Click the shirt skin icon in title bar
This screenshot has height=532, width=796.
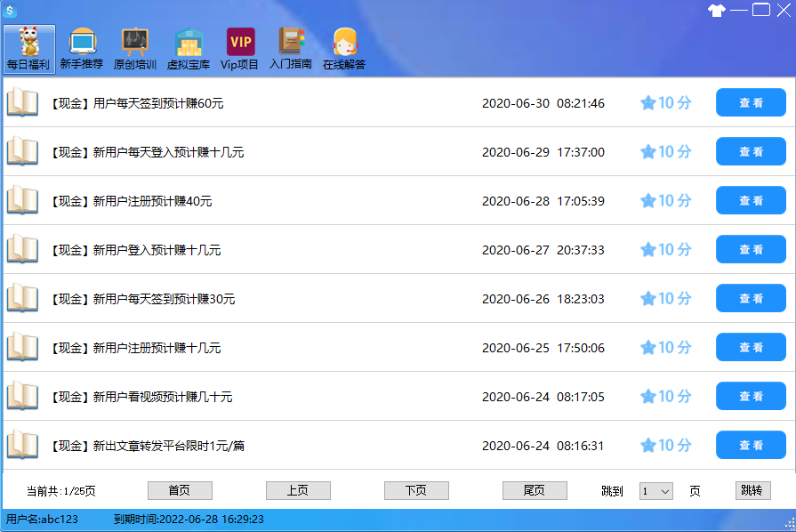point(716,11)
